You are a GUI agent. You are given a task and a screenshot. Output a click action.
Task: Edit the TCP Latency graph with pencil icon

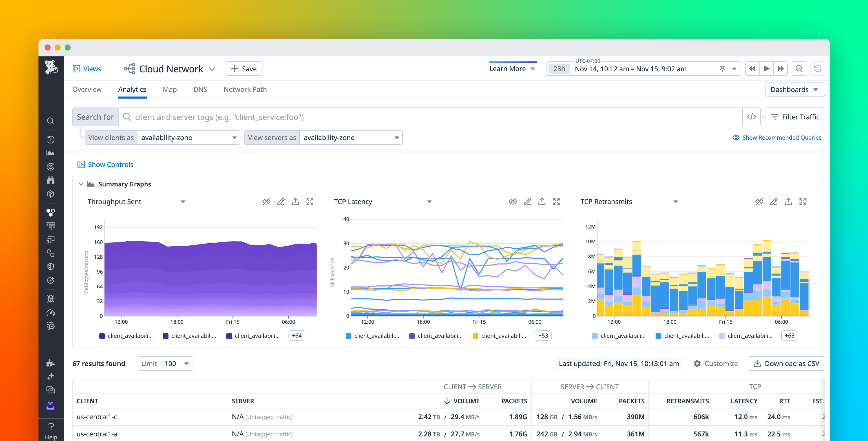[528, 201]
